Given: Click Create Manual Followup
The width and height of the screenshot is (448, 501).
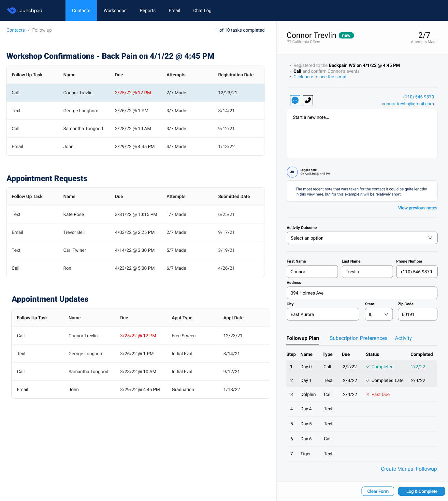Looking at the screenshot, I should click(x=409, y=469).
